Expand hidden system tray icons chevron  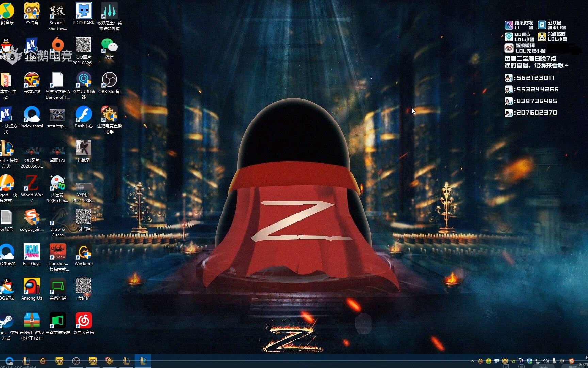tap(472, 361)
